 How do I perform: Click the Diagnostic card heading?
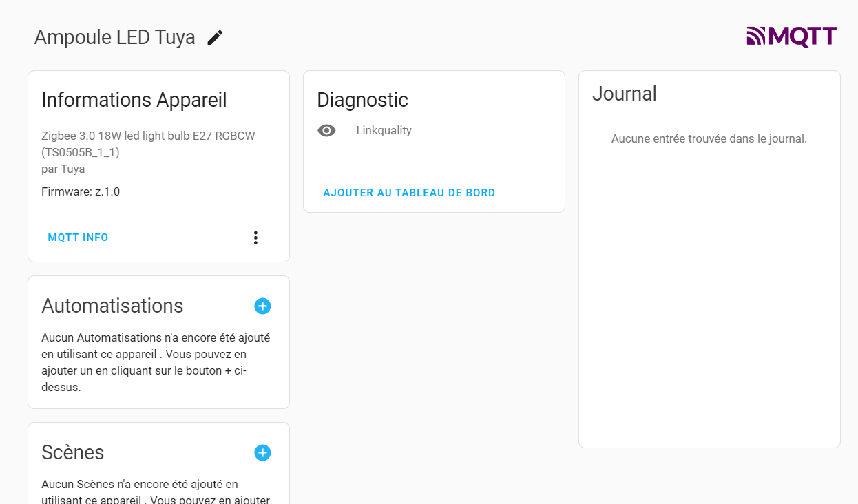pyautogui.click(x=362, y=100)
